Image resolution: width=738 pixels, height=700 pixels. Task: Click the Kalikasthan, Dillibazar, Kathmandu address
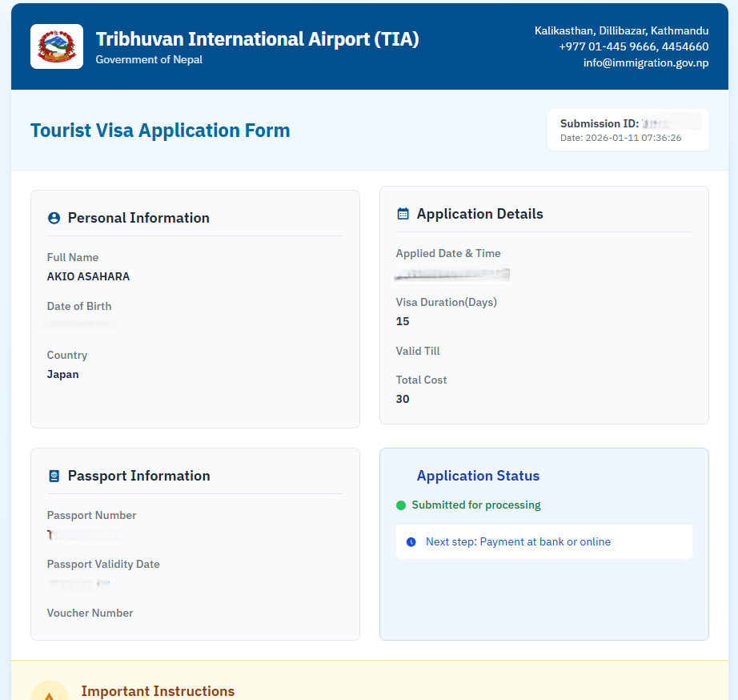pos(621,30)
